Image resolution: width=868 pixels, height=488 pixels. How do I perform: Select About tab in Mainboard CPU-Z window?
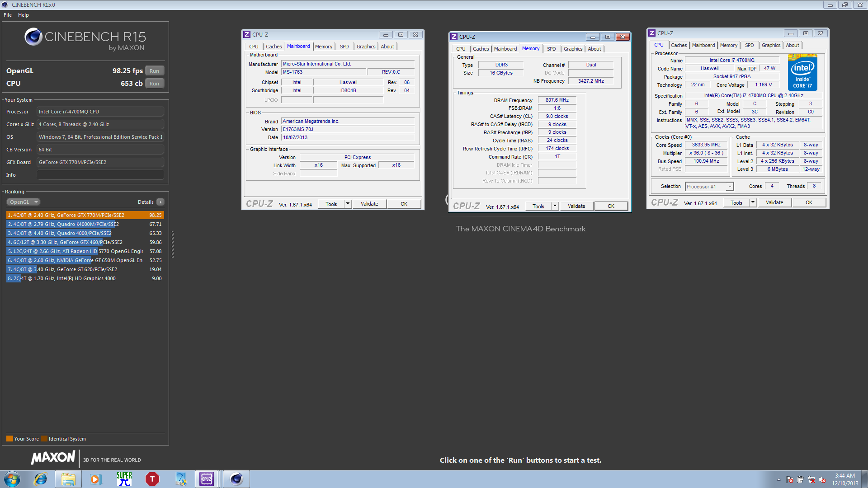(x=387, y=47)
